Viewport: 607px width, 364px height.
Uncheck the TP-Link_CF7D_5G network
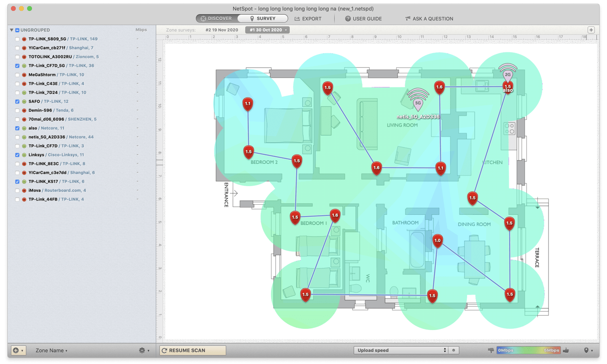click(x=17, y=66)
